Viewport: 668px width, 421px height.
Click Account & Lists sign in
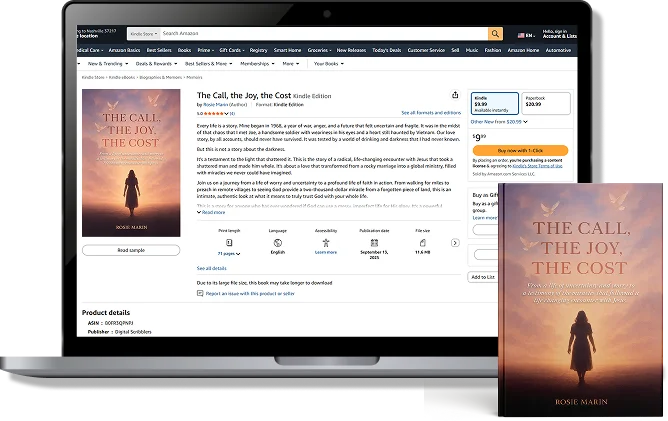click(x=559, y=34)
